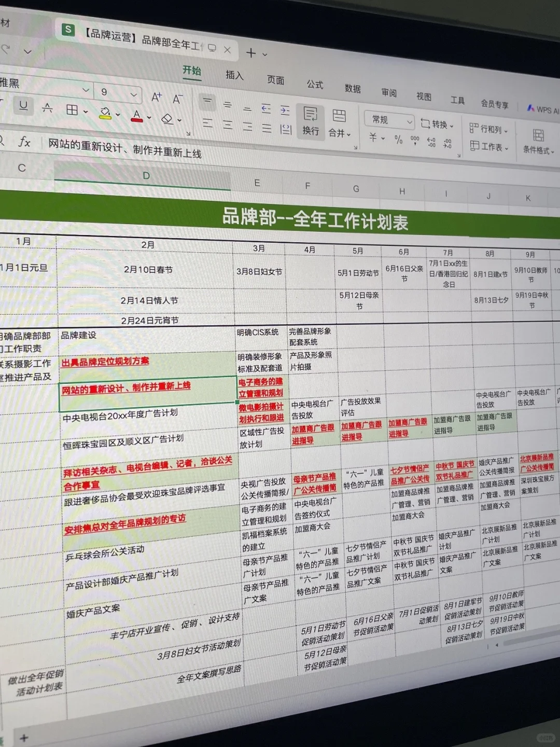Expand the tab list chevron beside plus
This screenshot has width=560, height=747.
point(265,54)
